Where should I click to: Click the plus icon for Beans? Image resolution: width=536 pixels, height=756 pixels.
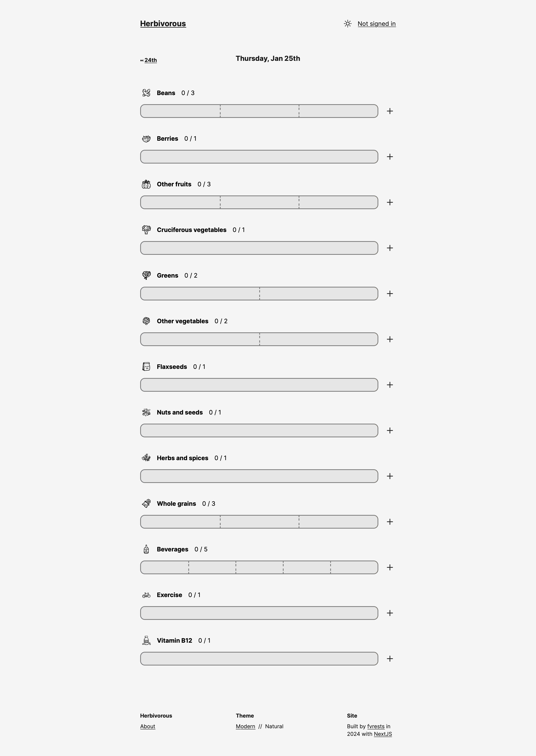(x=390, y=111)
